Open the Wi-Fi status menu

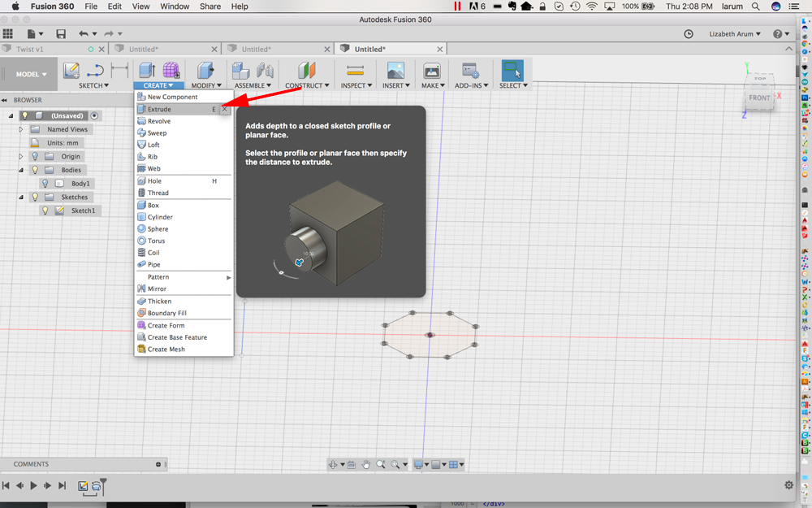pos(591,7)
